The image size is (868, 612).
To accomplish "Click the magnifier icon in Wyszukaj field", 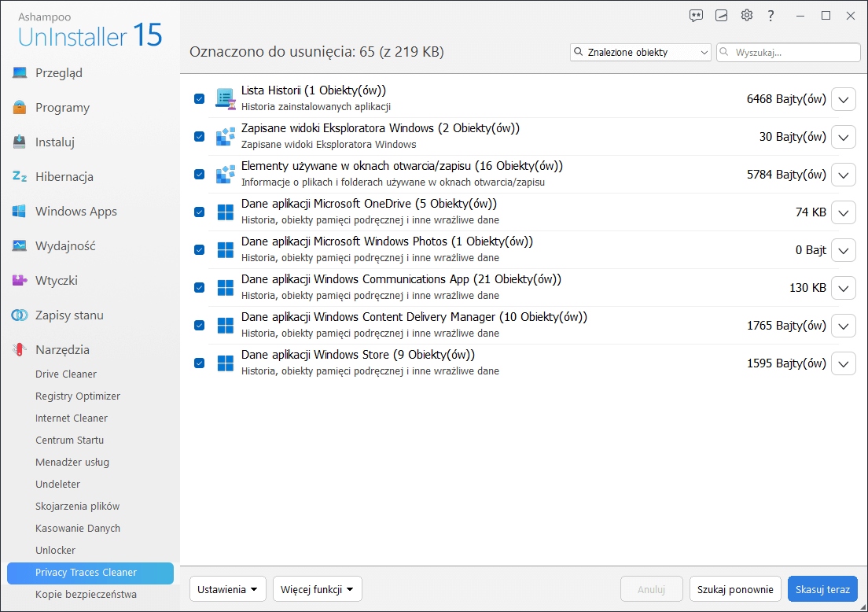I will (x=723, y=52).
